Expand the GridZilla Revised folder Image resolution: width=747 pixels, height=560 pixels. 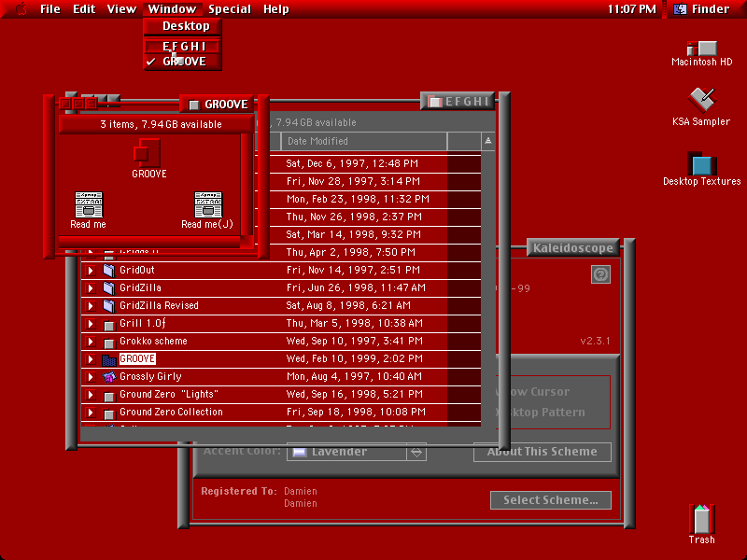[90, 306]
